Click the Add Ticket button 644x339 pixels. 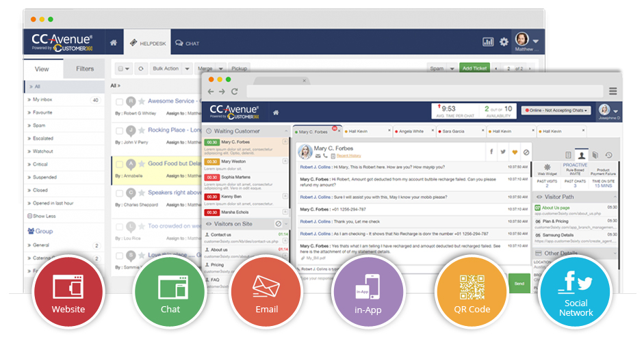(474, 68)
